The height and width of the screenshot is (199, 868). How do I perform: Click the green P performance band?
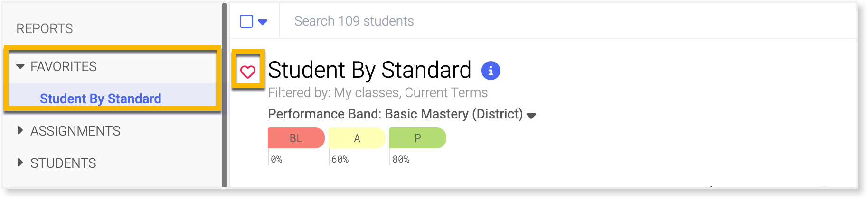(417, 138)
